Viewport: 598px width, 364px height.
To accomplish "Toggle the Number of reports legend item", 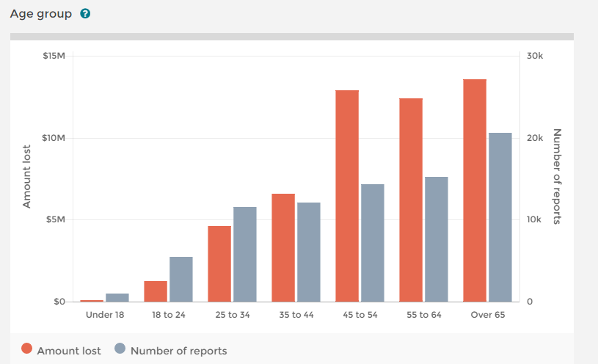I will pyautogui.click(x=178, y=351).
